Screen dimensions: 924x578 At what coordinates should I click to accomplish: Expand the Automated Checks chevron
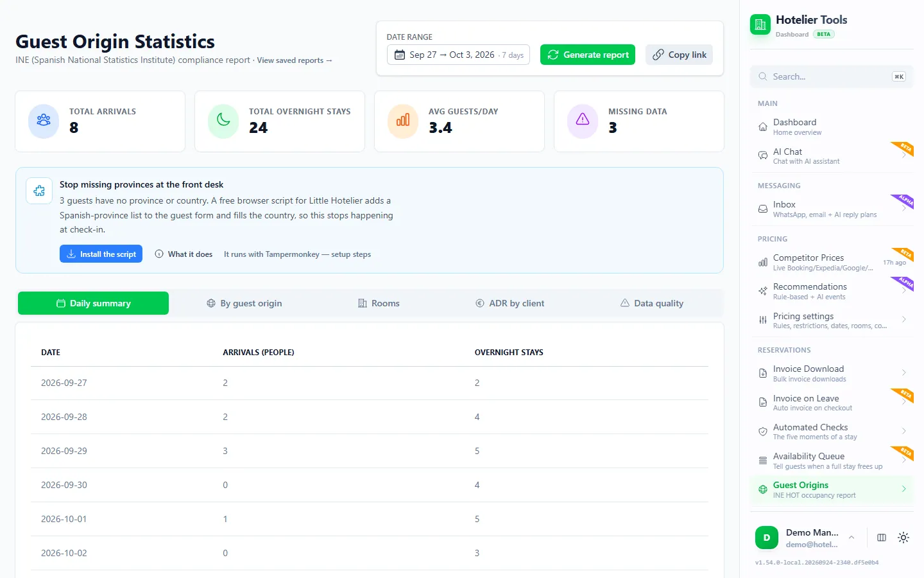903,432
